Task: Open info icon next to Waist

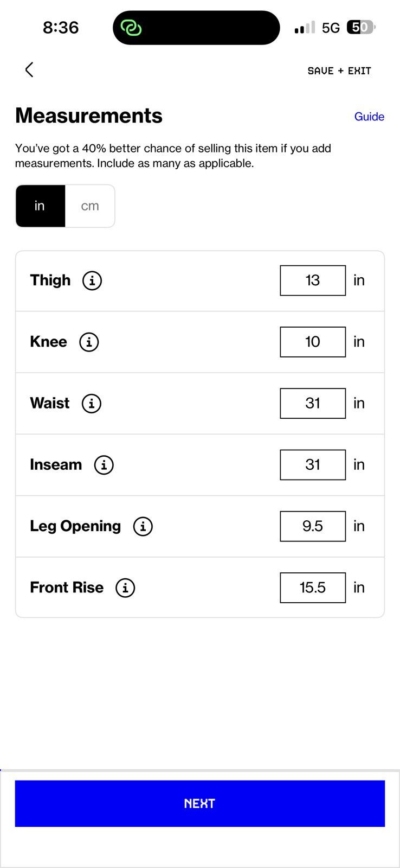Action: click(x=92, y=403)
